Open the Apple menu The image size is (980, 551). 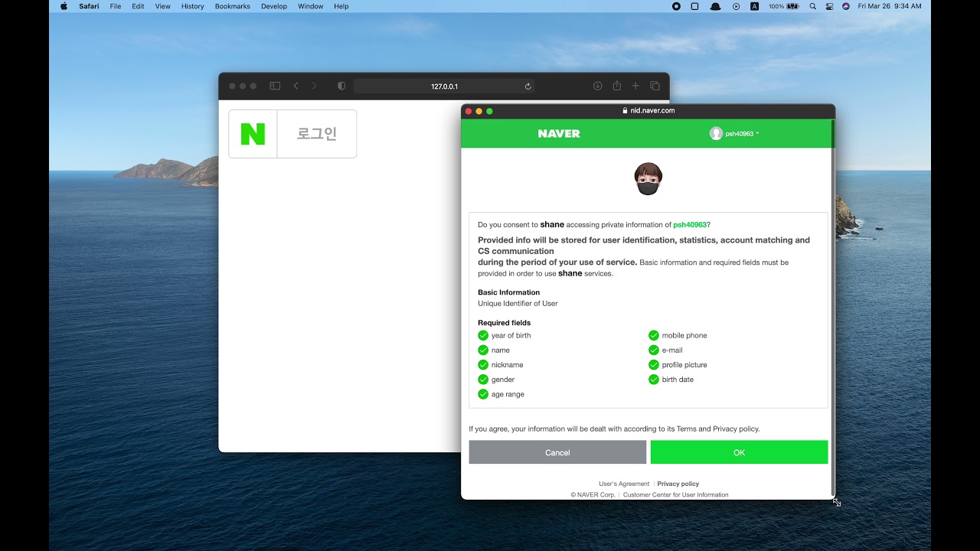click(64, 6)
